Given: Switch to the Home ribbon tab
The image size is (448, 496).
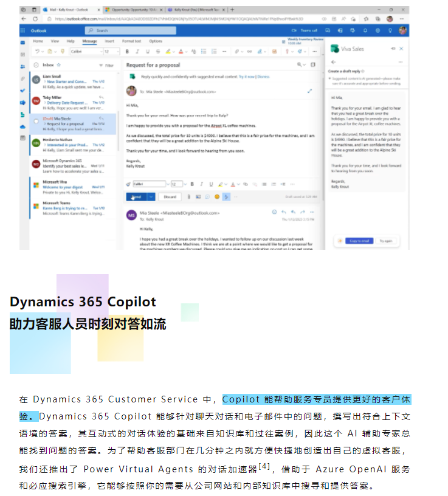Looking at the screenshot, I should (38, 41).
